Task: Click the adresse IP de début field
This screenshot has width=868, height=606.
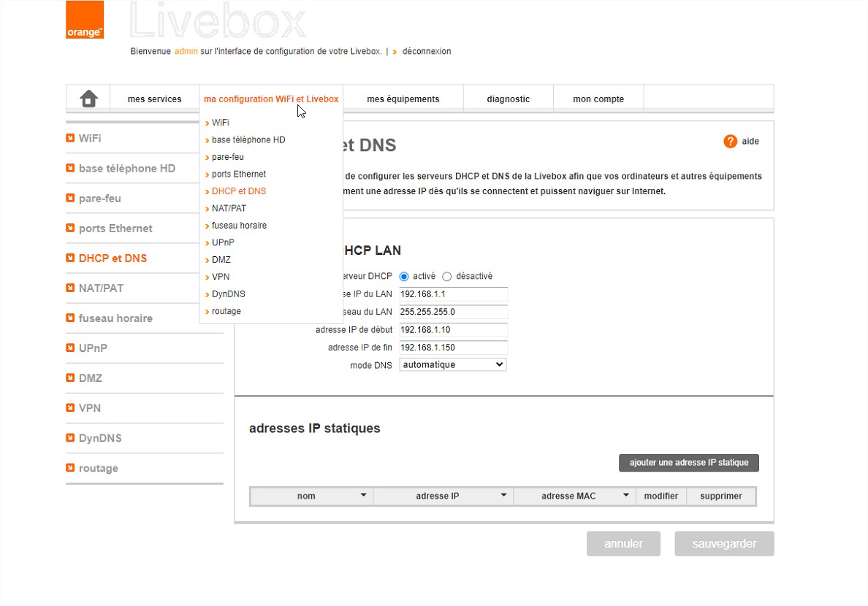Action: pyautogui.click(x=454, y=329)
